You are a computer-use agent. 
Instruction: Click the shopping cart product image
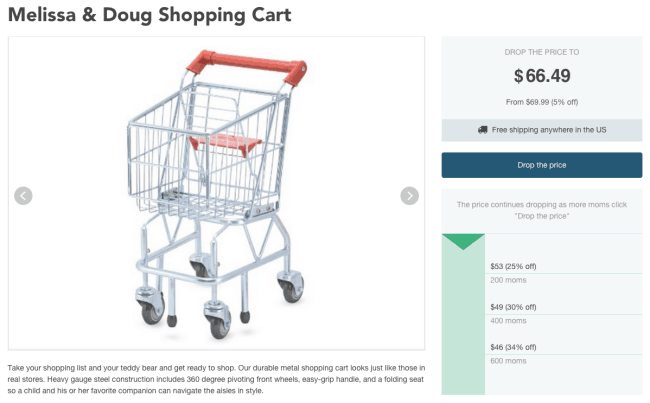pos(216,193)
